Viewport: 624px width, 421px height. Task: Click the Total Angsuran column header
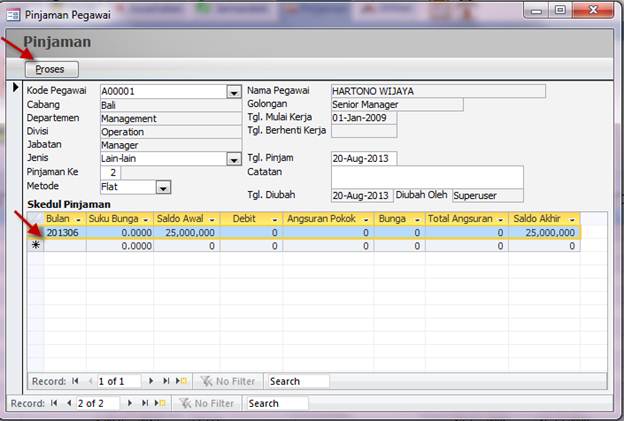466,219
